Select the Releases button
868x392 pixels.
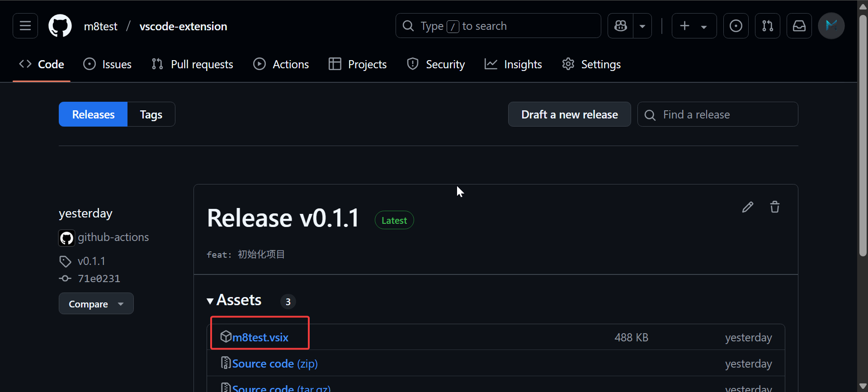tap(93, 114)
